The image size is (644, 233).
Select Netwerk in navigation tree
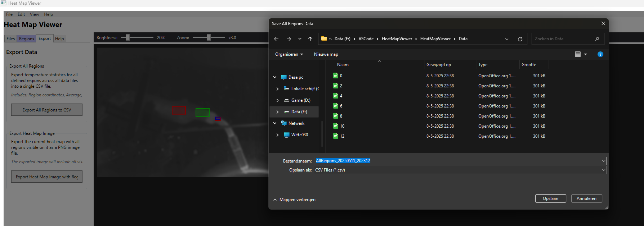296,123
